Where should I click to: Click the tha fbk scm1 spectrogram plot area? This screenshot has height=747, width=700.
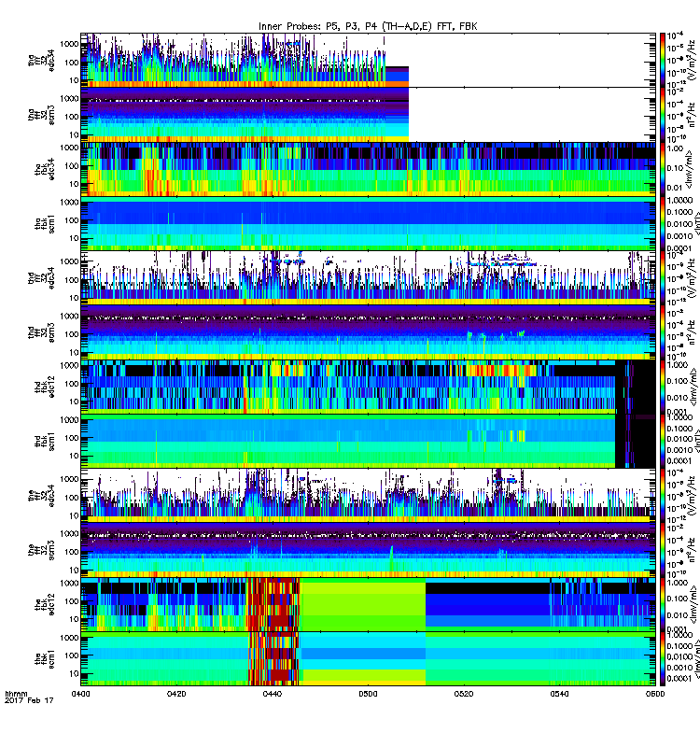368,223
